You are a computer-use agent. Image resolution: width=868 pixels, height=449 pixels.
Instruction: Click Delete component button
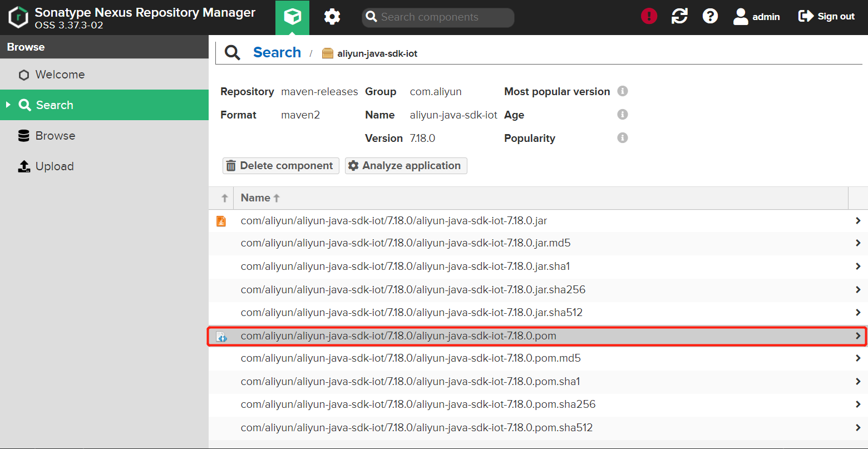pos(281,166)
